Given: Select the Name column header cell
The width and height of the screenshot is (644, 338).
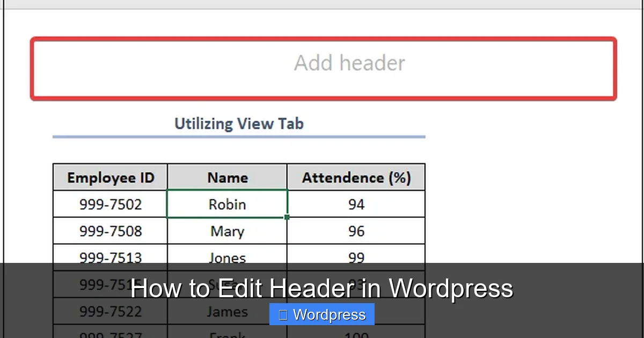Looking at the screenshot, I should (x=227, y=177).
